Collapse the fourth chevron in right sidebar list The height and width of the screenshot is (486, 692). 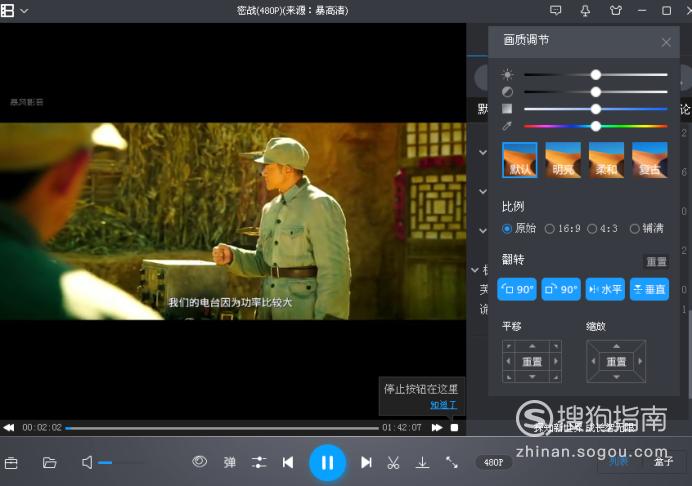coord(475,269)
